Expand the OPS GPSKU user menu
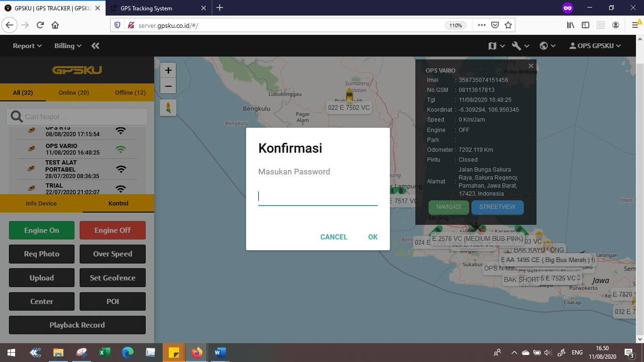The image size is (644, 362). point(595,46)
